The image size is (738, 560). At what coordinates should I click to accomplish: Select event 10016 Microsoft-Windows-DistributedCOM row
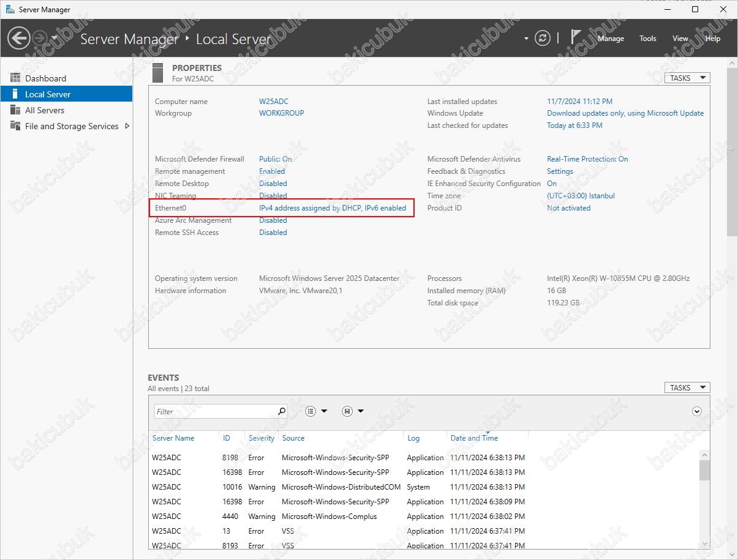point(424,487)
